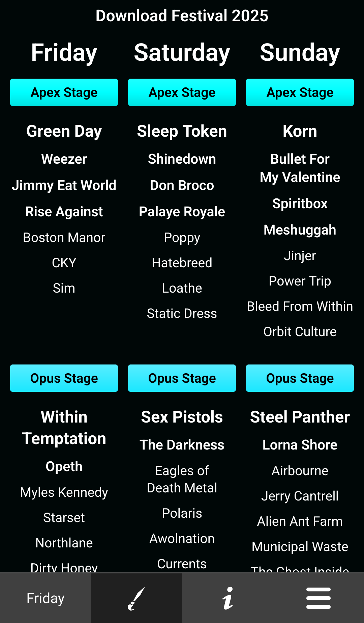364x623 pixels.
Task: Select the Friday day heading
Action: pos(64,53)
